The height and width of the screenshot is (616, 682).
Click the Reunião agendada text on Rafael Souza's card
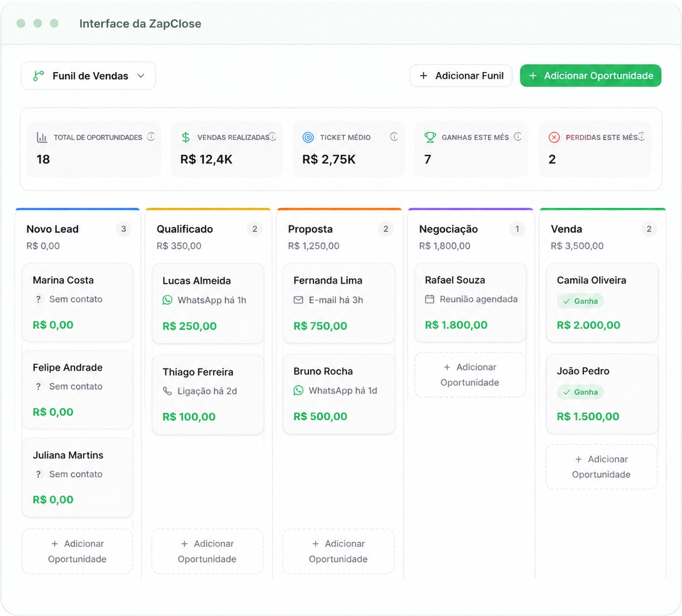point(479,299)
